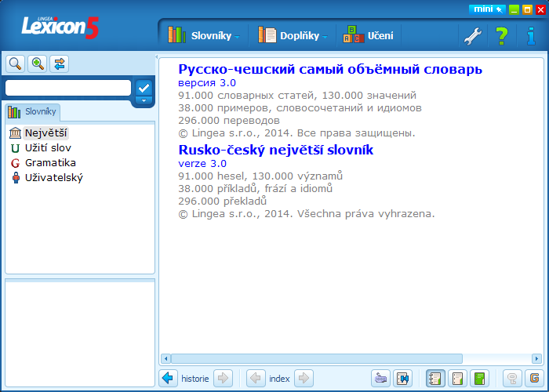Click the search text input field
549x392 pixels.
[68, 88]
